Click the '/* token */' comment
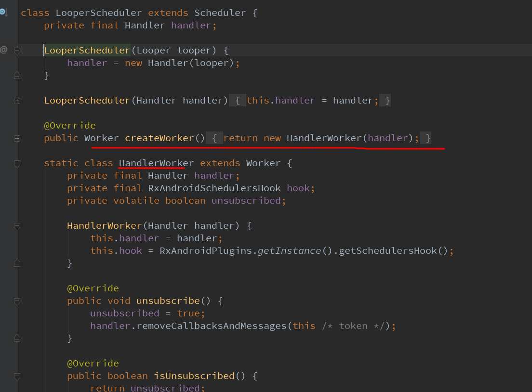The image size is (532, 392). 353,326
